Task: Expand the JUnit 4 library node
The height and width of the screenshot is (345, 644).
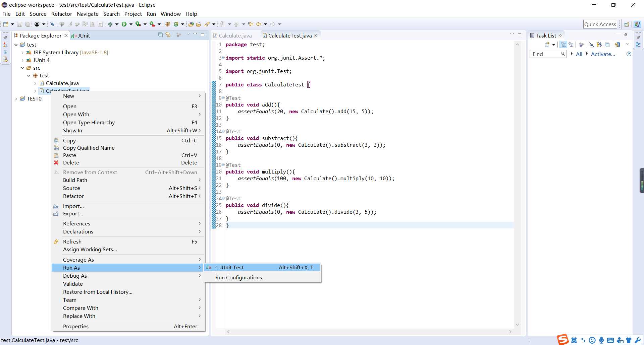Action: coord(22,60)
